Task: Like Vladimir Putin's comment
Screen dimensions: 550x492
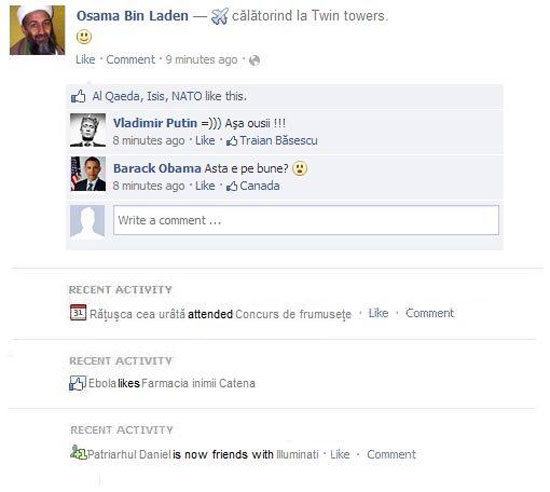Action: [205, 141]
